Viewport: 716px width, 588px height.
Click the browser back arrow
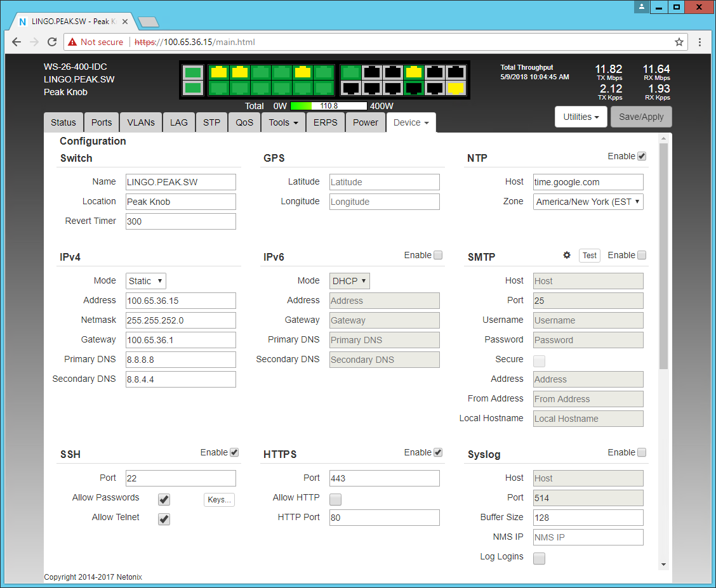pyautogui.click(x=17, y=42)
